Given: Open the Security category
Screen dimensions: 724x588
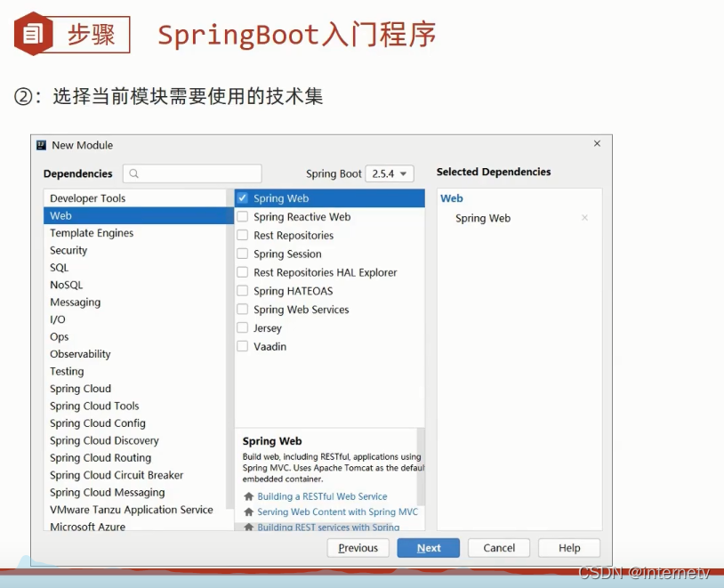Looking at the screenshot, I should coord(135,250).
